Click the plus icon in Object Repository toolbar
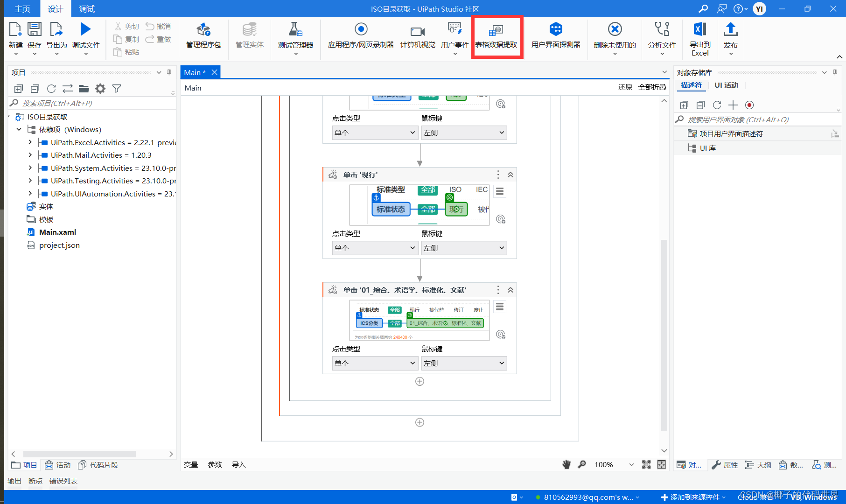This screenshot has width=846, height=504. [733, 105]
